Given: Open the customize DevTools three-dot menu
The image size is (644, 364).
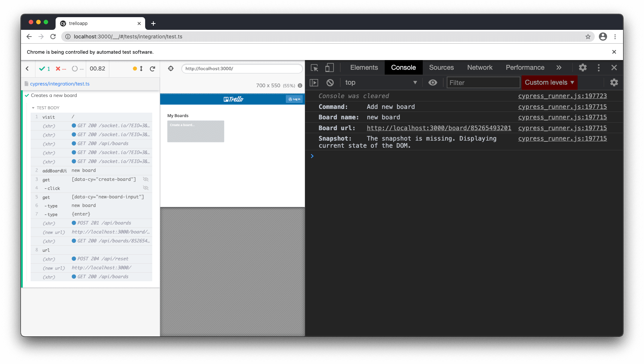Looking at the screenshot, I should point(598,68).
